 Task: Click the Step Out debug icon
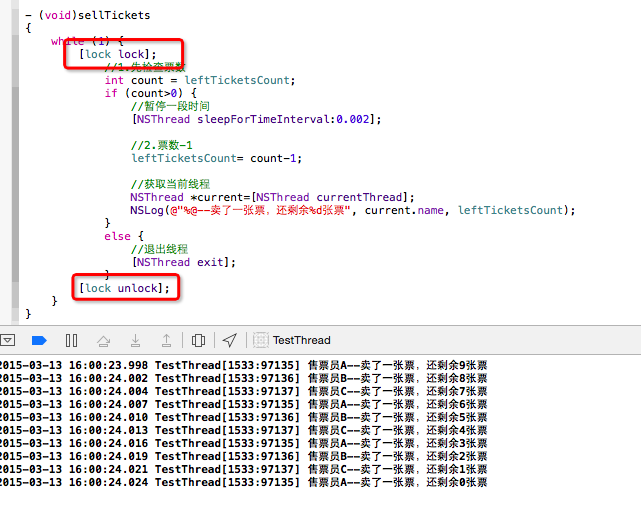coord(166,340)
